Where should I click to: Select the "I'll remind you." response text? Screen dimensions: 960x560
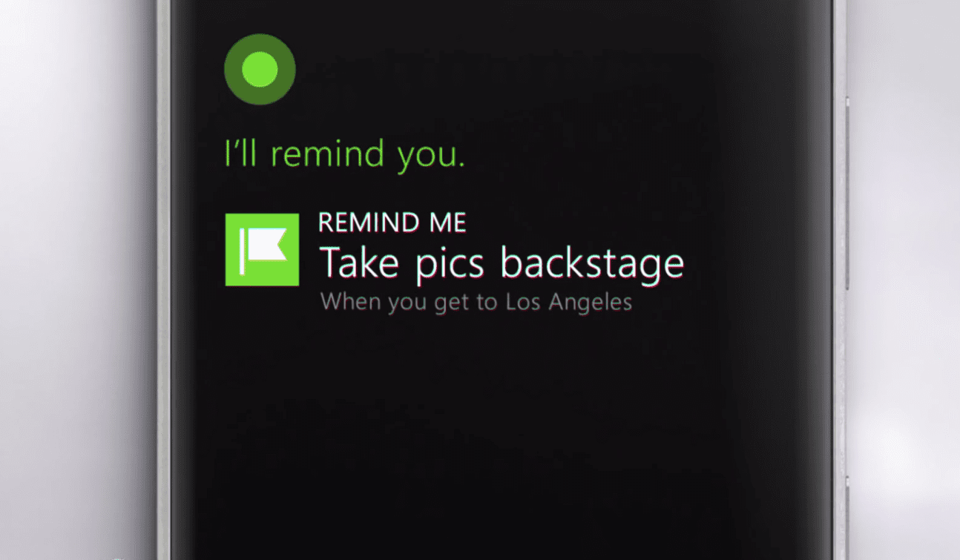[x=345, y=155]
